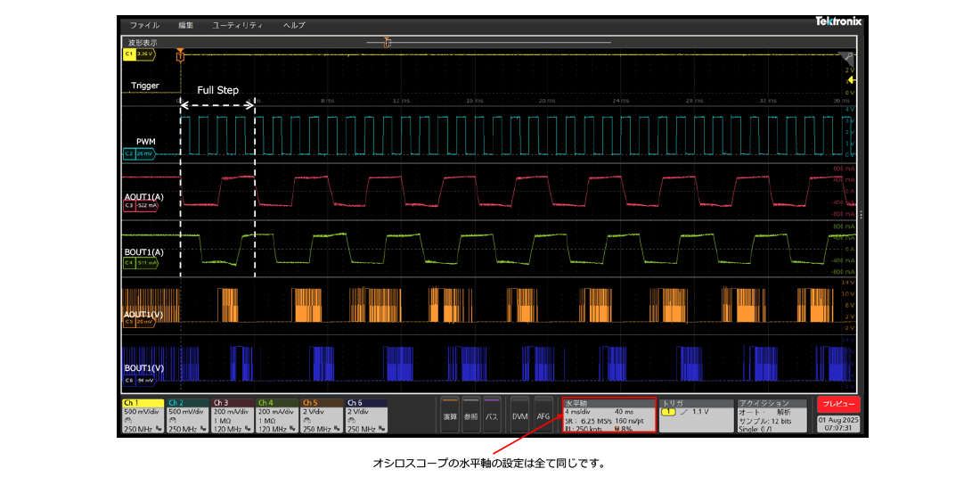Expand the トリガ trigger settings badge

(695, 416)
